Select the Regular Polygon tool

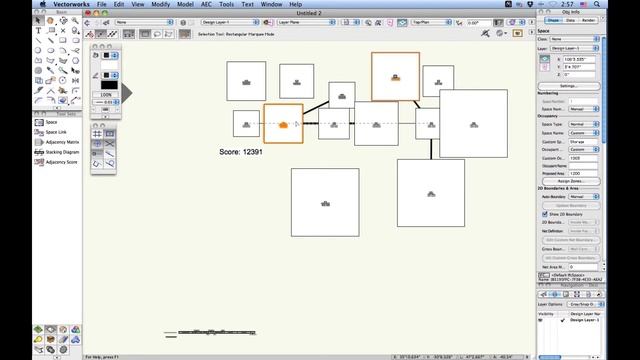(x=75, y=60)
